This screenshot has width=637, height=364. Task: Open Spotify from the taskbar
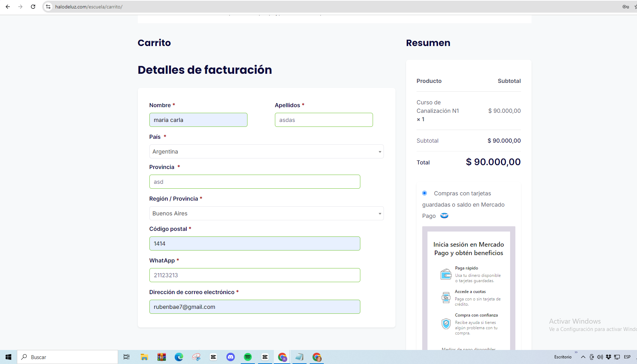click(247, 357)
